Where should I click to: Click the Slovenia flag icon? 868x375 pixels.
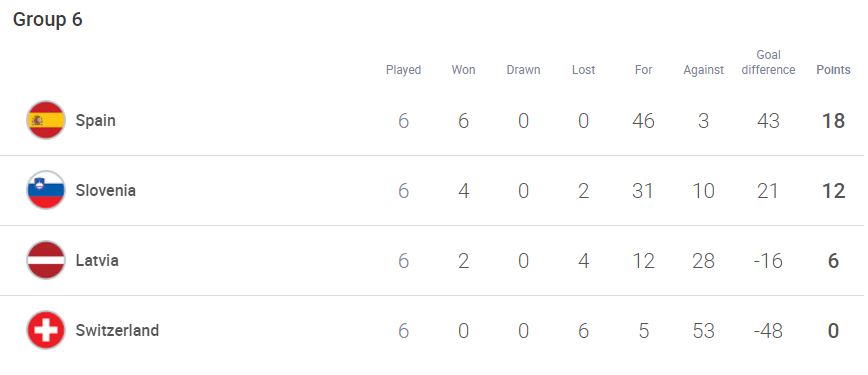coord(46,190)
